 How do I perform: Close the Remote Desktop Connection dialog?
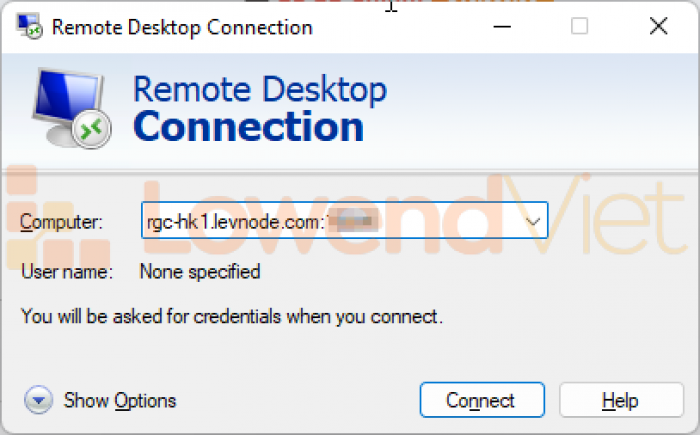658,26
